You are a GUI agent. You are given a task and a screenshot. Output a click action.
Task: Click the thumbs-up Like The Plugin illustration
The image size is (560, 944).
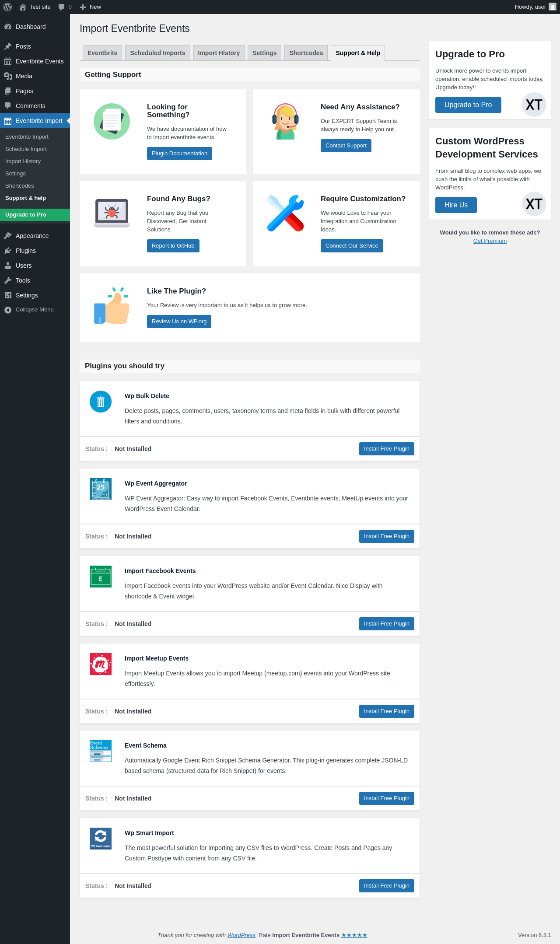coord(112,306)
